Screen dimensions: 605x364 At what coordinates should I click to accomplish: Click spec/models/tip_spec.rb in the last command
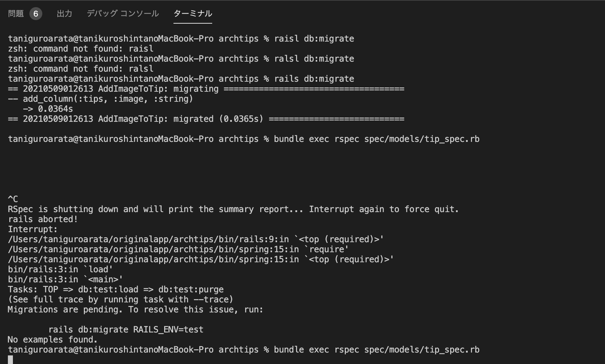tap(422, 350)
